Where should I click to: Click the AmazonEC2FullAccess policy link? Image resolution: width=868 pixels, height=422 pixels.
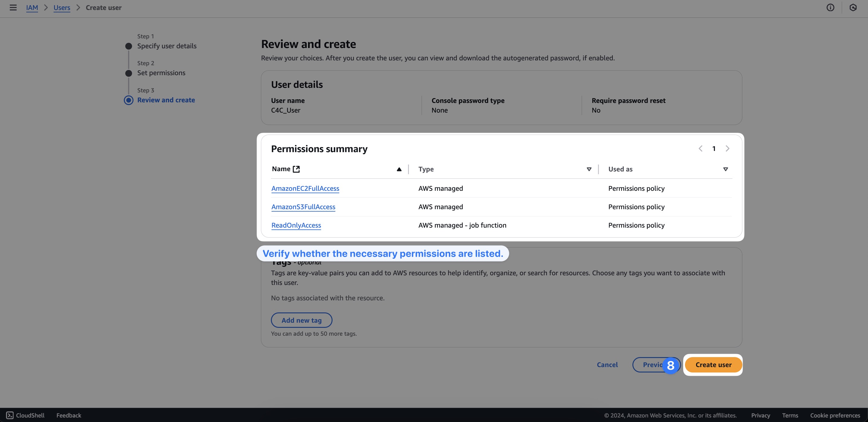click(x=306, y=188)
